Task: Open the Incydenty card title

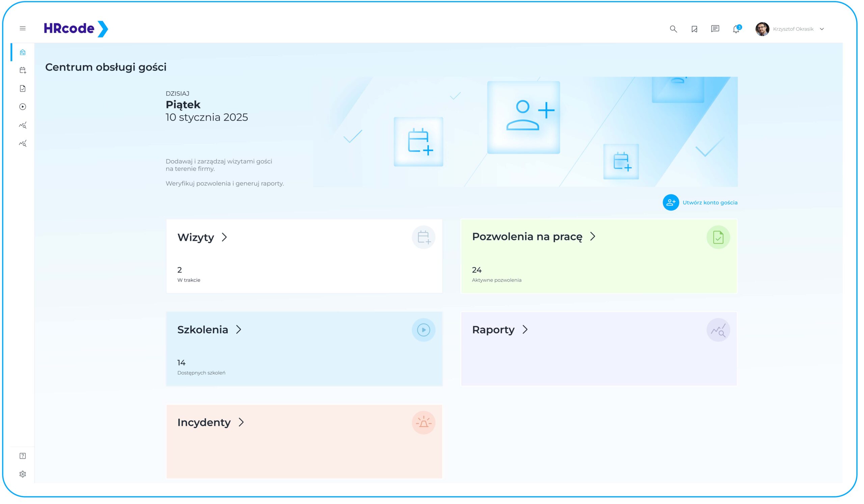Action: pos(204,422)
